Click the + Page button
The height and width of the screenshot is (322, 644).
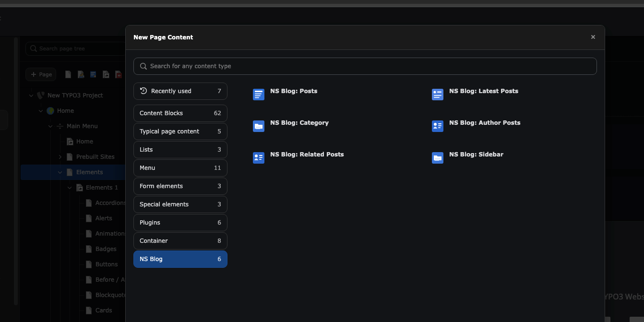[41, 74]
